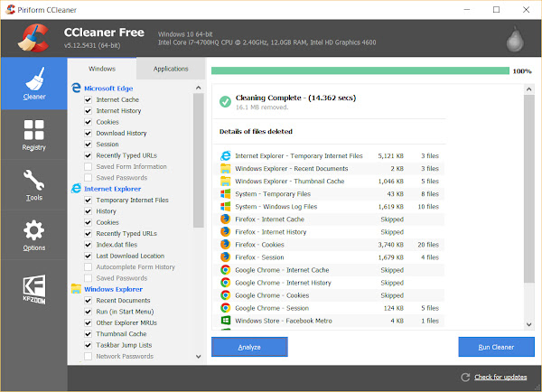Collapse the Windows Explorer group header

(x=114, y=289)
